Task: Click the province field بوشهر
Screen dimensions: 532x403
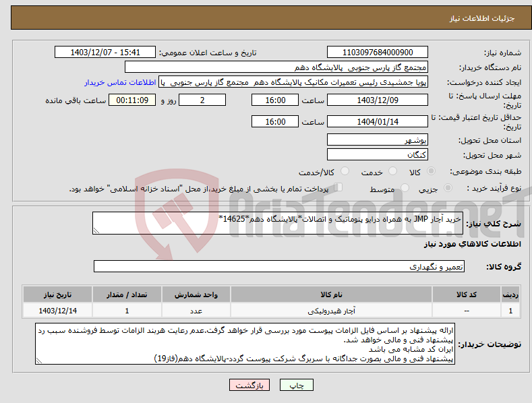Action: 378,139
